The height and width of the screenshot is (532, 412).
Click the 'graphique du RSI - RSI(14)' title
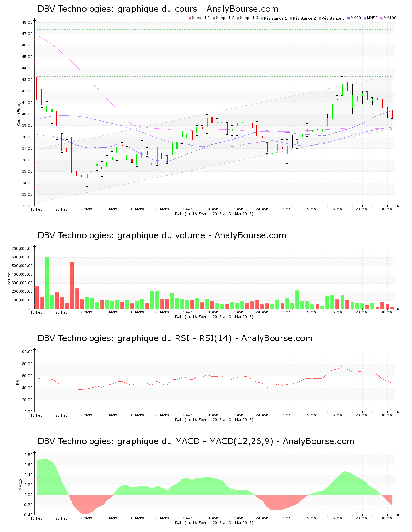tap(175, 338)
